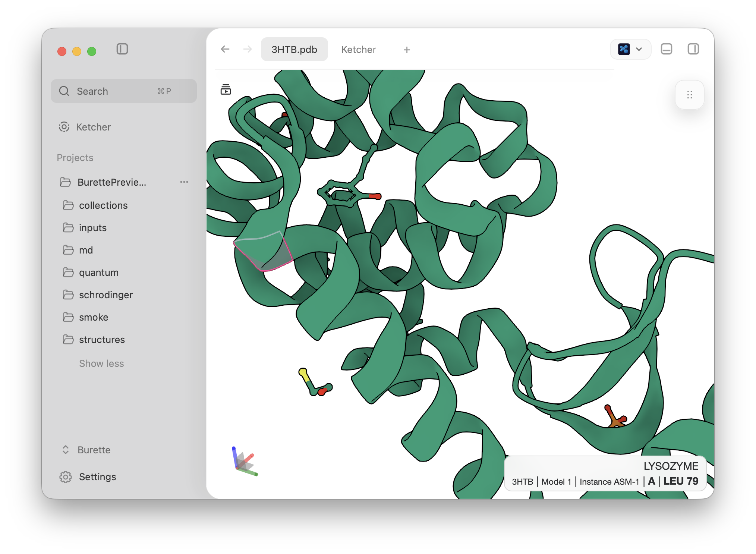
Task: Open the BurettePreview project folder
Action: tap(112, 182)
